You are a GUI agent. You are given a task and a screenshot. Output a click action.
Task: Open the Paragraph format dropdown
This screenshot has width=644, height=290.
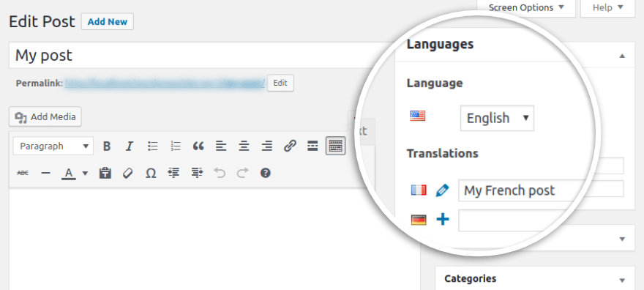pos(53,146)
